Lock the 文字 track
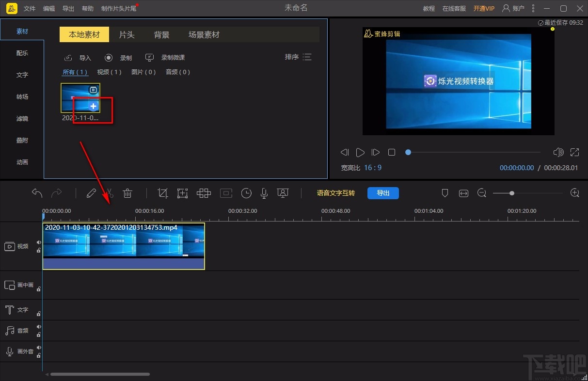 point(39,313)
